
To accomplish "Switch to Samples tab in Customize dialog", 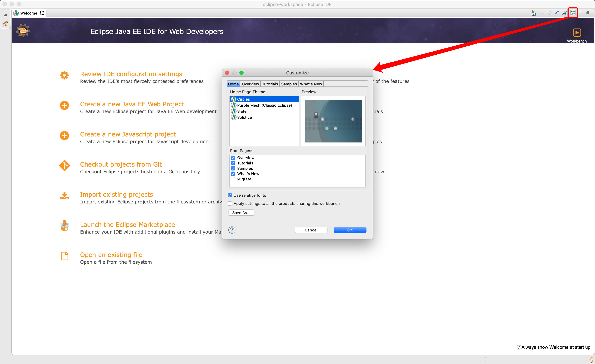I will point(289,84).
